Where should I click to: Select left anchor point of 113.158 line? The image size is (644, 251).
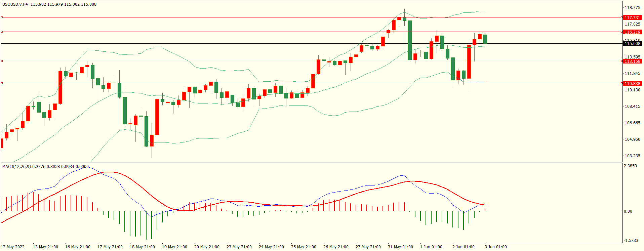pyautogui.click(x=2, y=61)
